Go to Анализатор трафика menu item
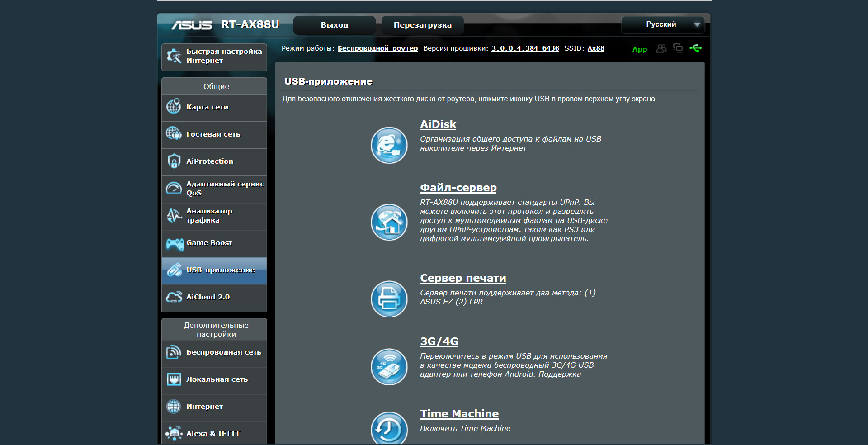The image size is (868, 445). click(214, 216)
